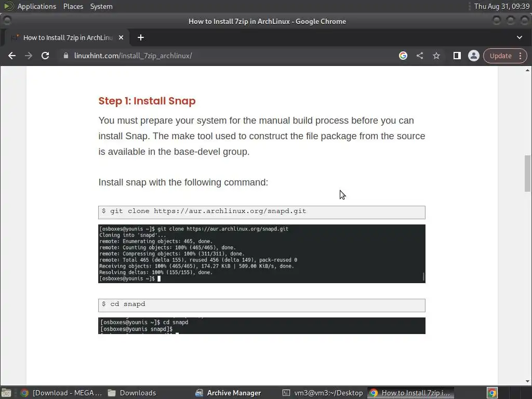Click the git clone command code box
Screen dimensions: 532x399
(x=262, y=212)
